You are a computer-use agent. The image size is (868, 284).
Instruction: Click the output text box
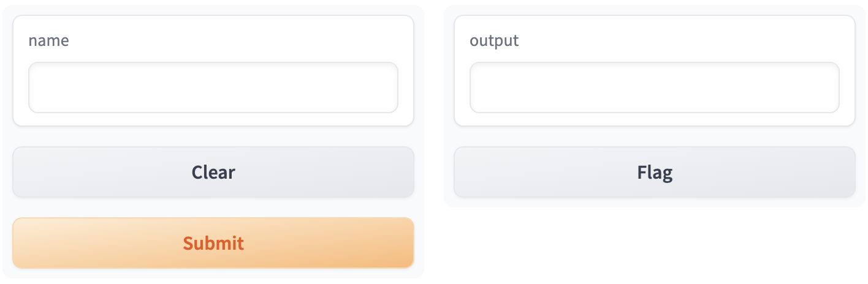654,88
